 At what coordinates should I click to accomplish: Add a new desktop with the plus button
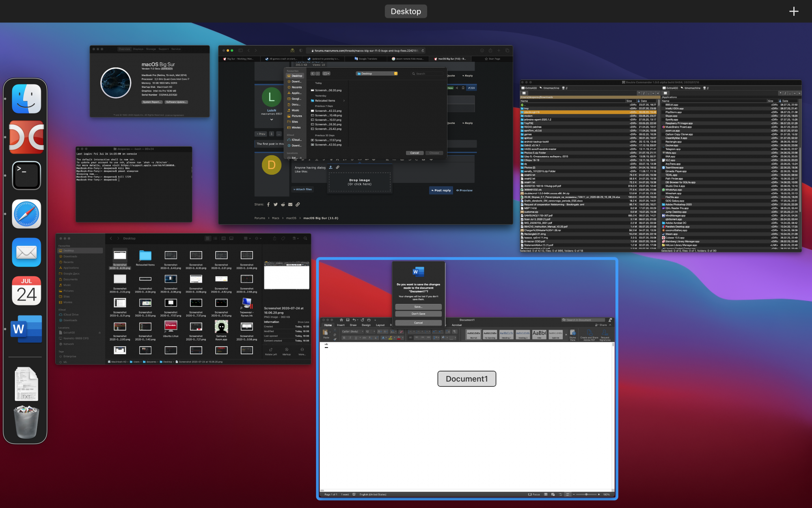[x=794, y=11]
